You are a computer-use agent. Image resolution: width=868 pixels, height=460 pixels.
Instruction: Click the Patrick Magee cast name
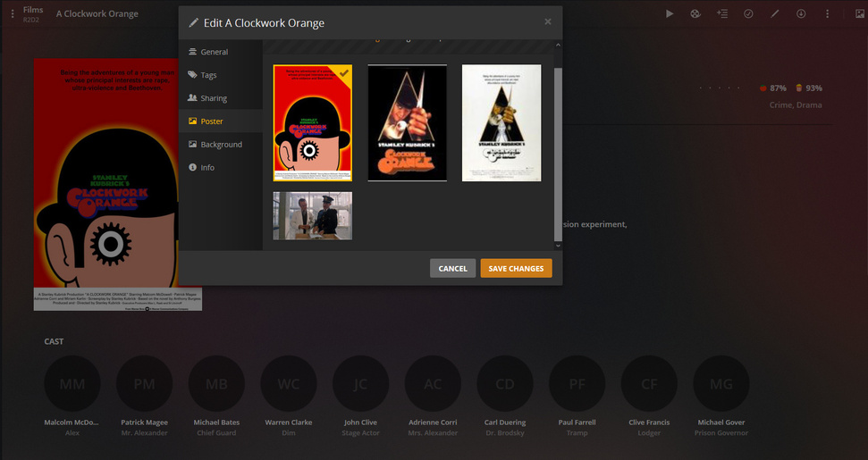145,422
